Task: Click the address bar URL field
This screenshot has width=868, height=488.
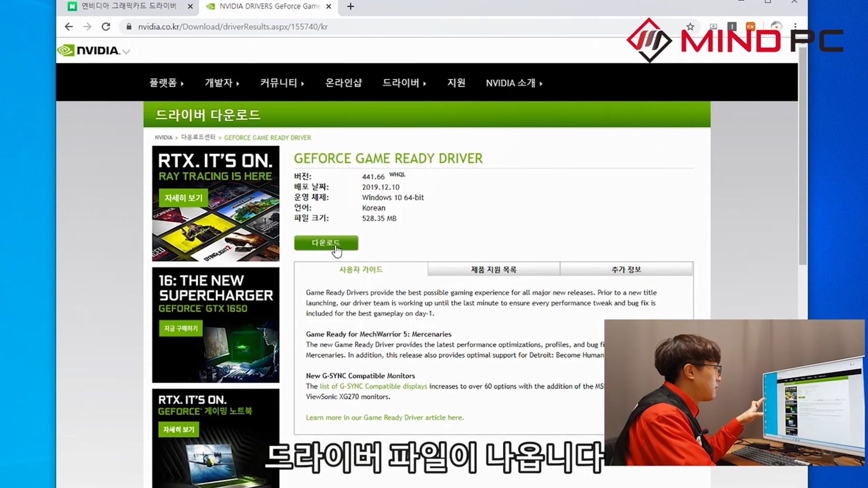Action: pyautogui.click(x=232, y=27)
